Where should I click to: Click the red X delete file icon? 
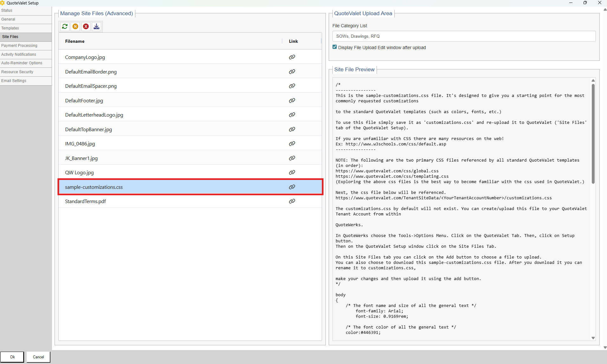[86, 26]
